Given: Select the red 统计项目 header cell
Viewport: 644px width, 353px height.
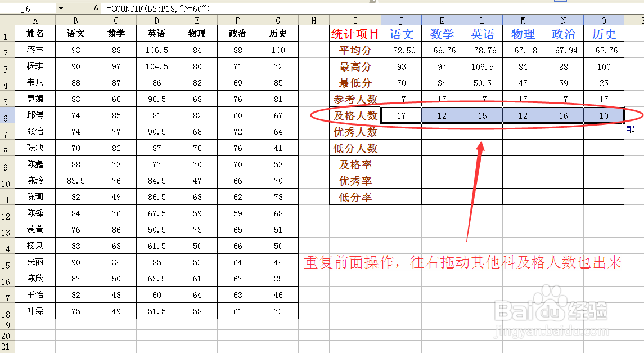Looking at the screenshot, I should (355, 34).
